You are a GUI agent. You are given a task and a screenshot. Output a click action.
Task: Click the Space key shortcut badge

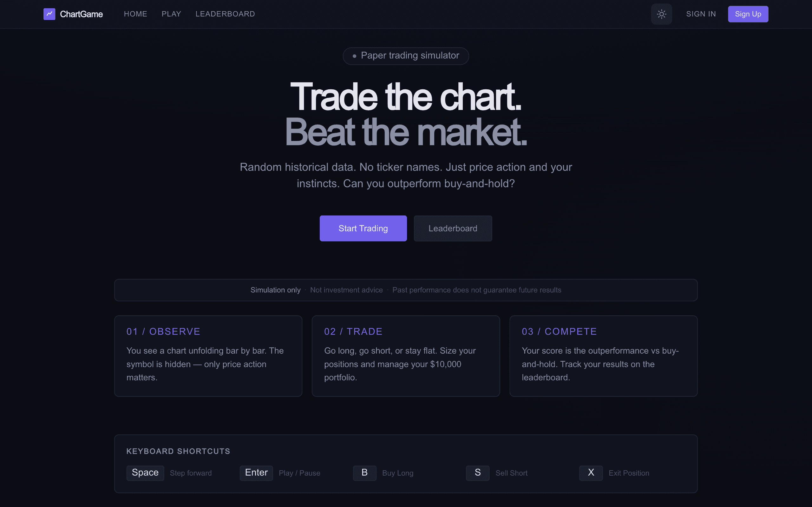click(x=145, y=473)
